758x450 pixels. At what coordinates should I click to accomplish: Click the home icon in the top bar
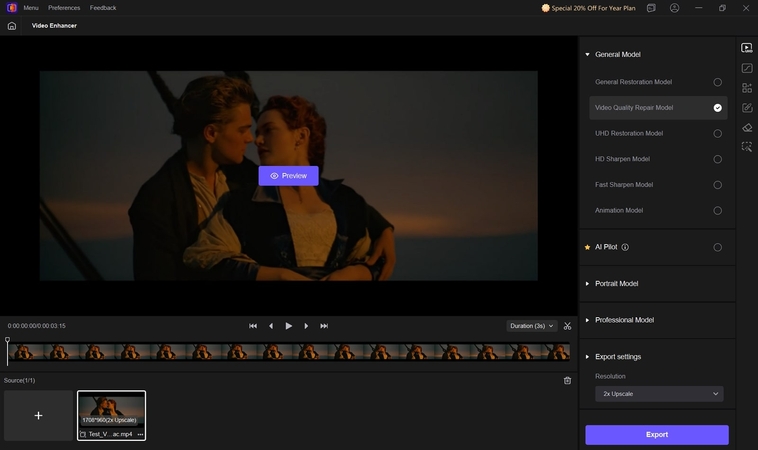point(12,26)
